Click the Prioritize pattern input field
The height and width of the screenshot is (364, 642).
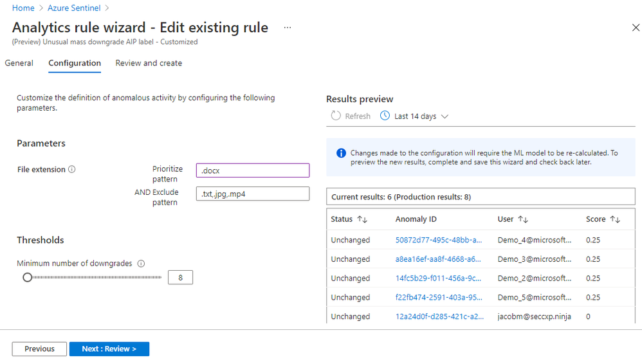[252, 170]
